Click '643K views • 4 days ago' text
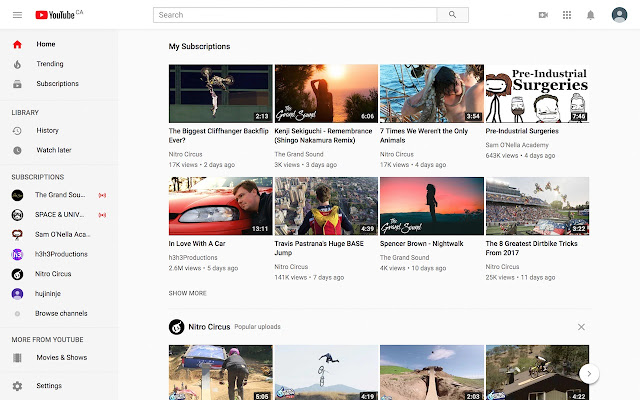This screenshot has width=640, height=400. [520, 156]
